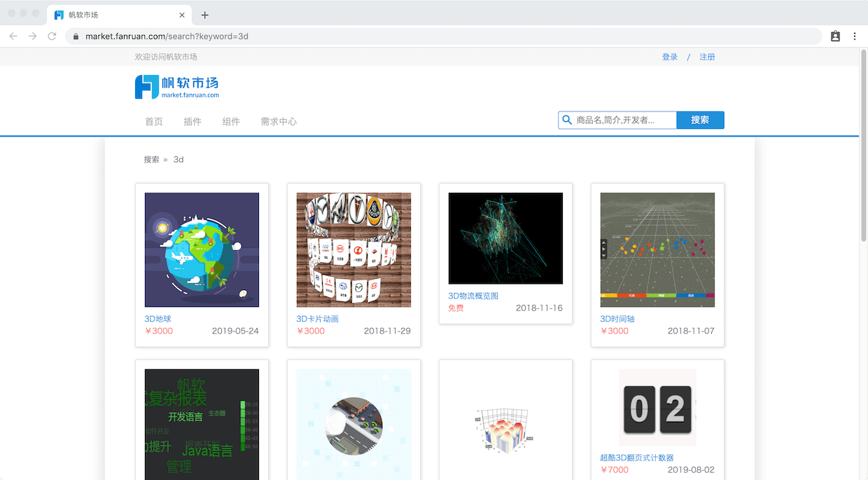
Task: Click the ￥7000 price label
Action: click(x=615, y=469)
